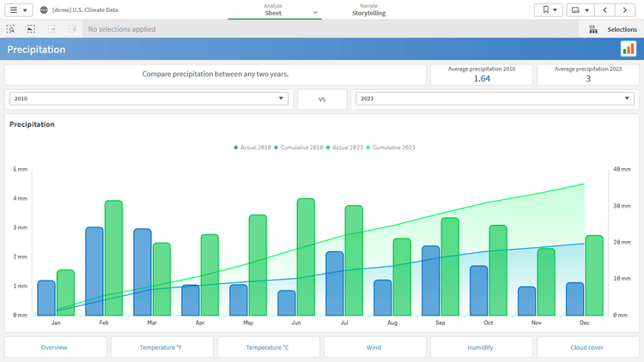Go to the next sheet arrow
644x362 pixels.
[627, 10]
